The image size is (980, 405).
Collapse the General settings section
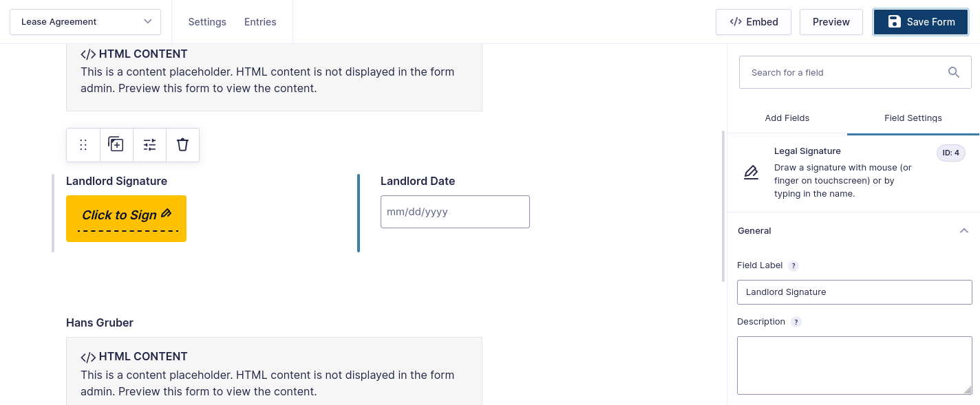click(x=964, y=230)
